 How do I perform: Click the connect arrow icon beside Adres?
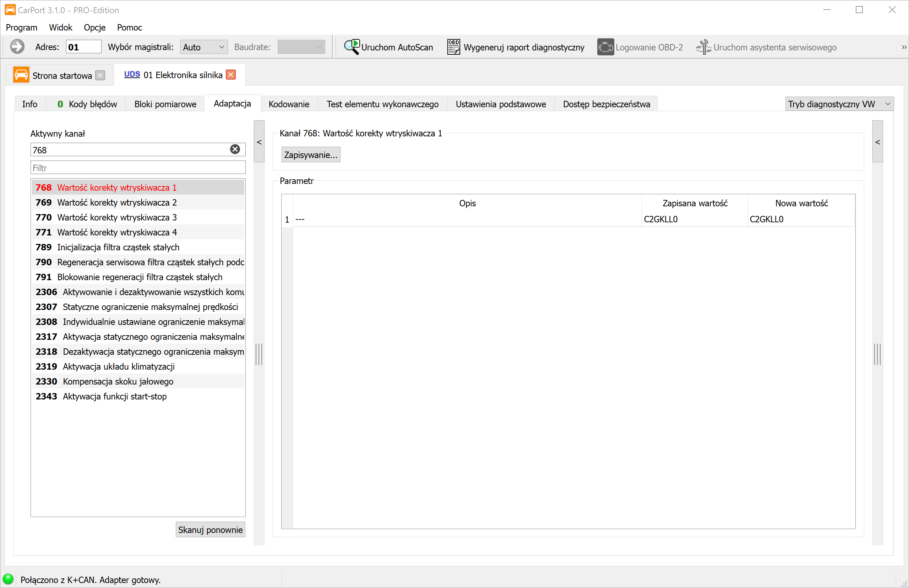(17, 47)
